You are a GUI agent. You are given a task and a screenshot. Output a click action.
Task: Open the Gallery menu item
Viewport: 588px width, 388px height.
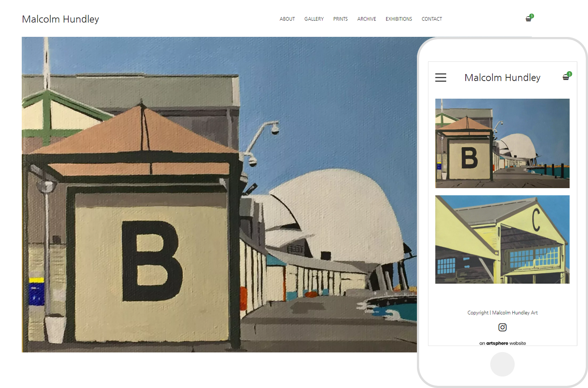[314, 19]
